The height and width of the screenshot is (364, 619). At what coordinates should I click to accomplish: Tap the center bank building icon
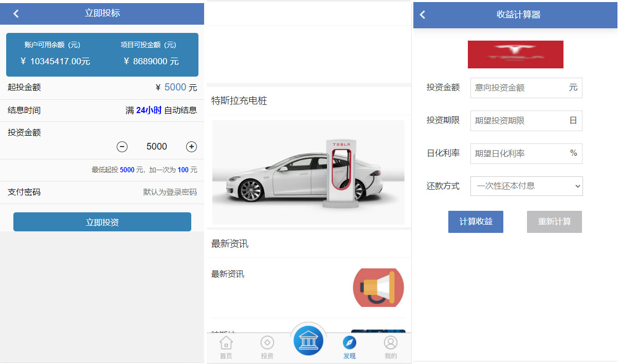308,340
